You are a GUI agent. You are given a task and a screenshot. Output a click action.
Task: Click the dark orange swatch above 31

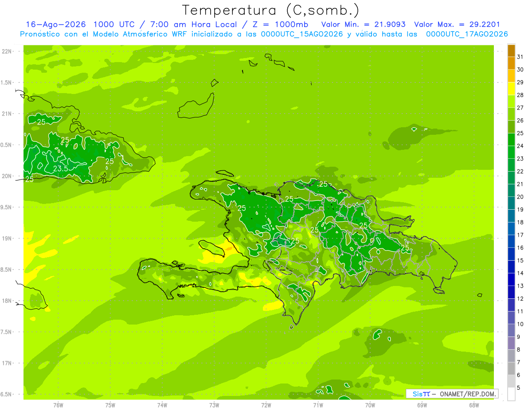click(511, 51)
